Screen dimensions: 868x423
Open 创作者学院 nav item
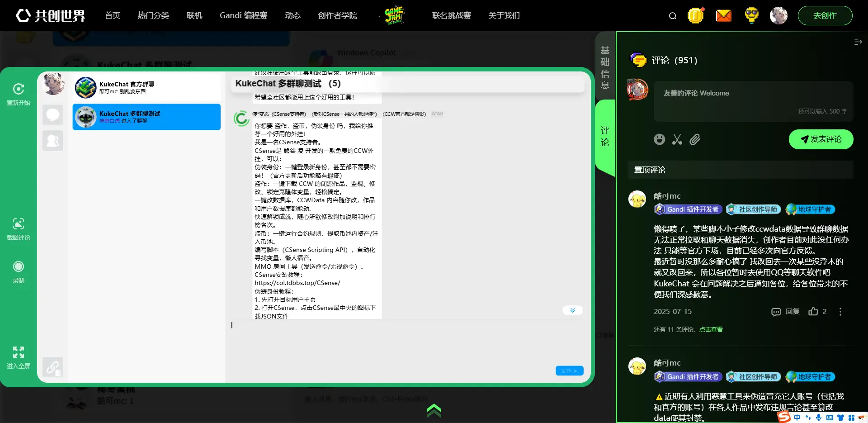click(x=337, y=15)
